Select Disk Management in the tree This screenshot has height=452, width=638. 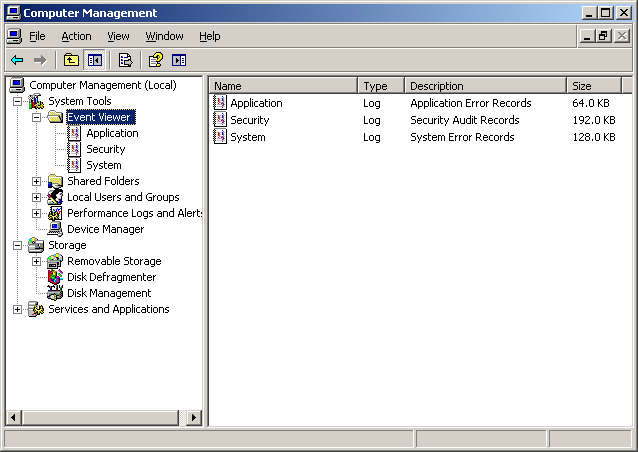(109, 293)
